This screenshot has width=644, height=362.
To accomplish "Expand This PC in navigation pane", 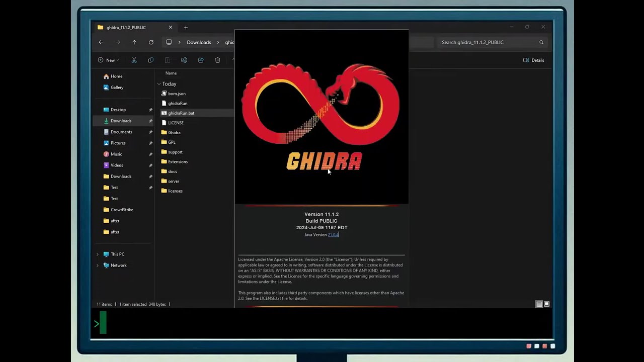I will [98, 254].
